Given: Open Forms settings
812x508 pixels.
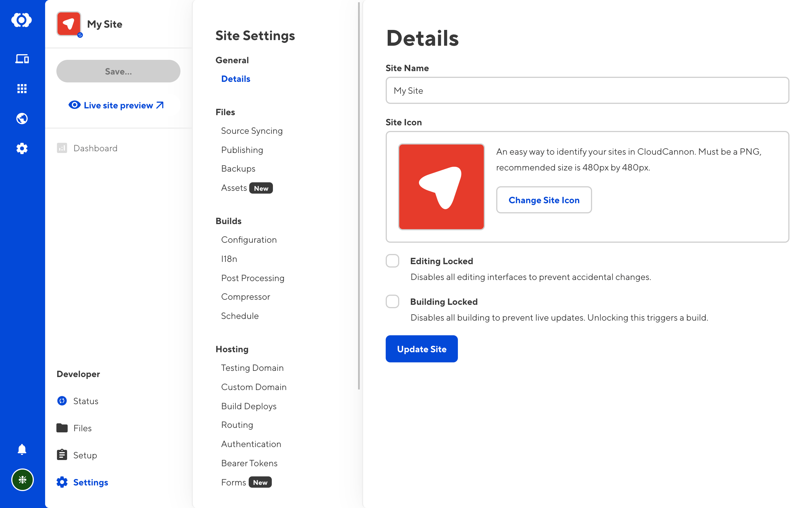Looking at the screenshot, I should pos(233,482).
